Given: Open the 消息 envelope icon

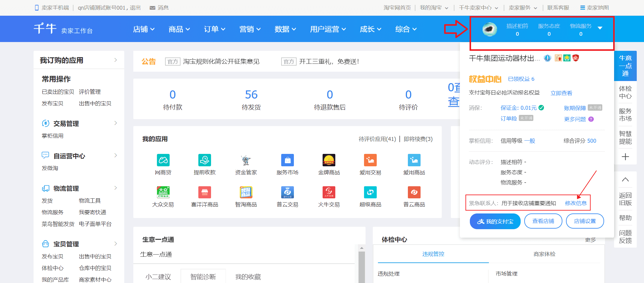Looking at the screenshot, I should [x=152, y=8].
